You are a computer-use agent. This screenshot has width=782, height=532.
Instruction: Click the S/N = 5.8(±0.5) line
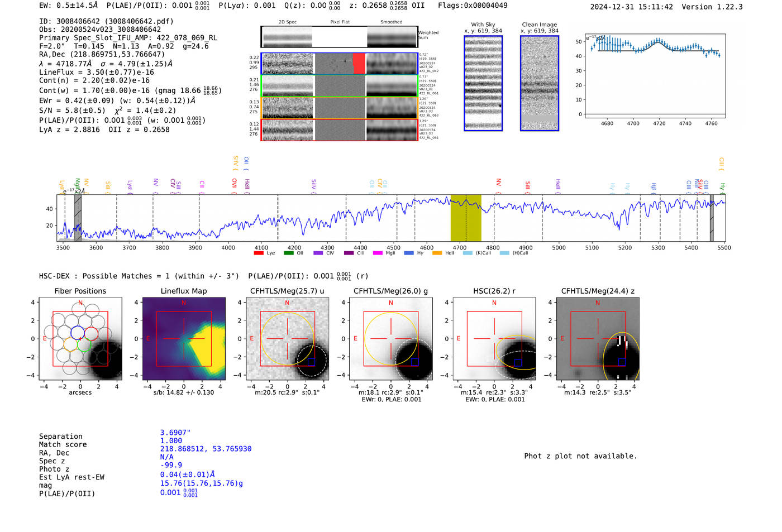[x=72, y=111]
